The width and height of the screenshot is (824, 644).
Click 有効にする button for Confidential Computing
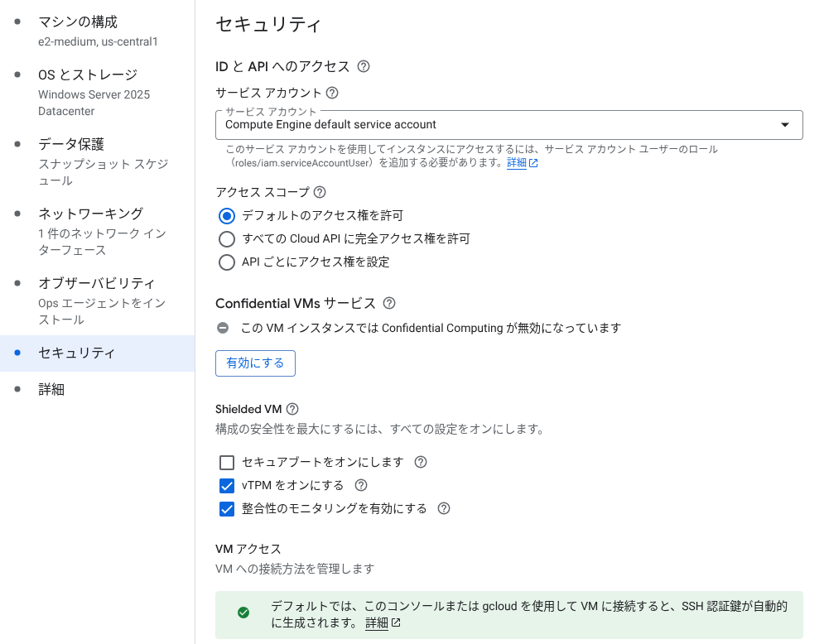255,363
